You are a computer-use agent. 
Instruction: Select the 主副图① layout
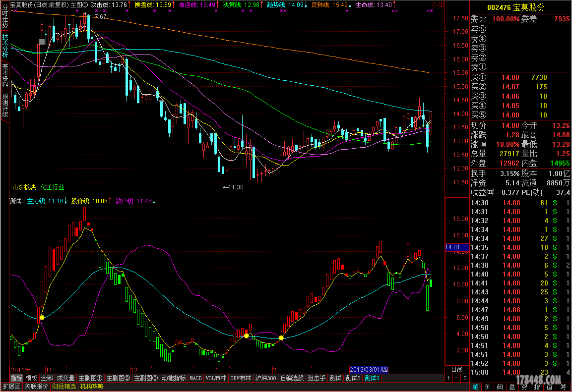[x=90, y=378]
